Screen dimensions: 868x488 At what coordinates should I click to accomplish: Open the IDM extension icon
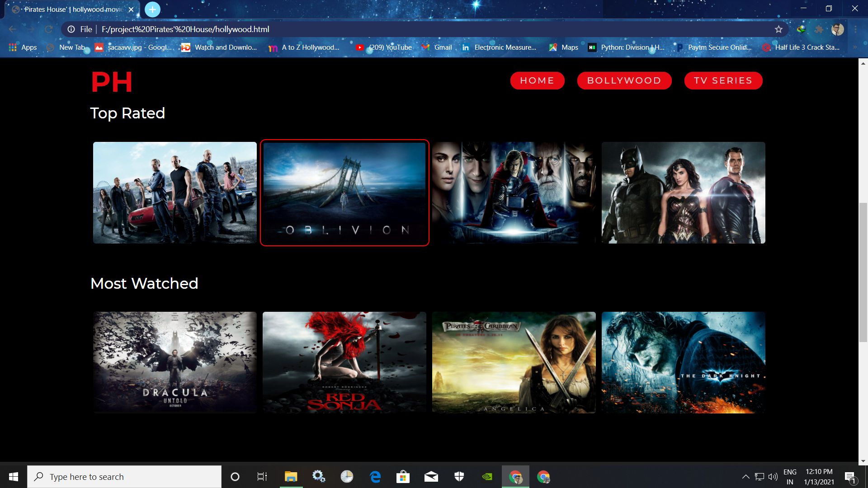coord(801,29)
